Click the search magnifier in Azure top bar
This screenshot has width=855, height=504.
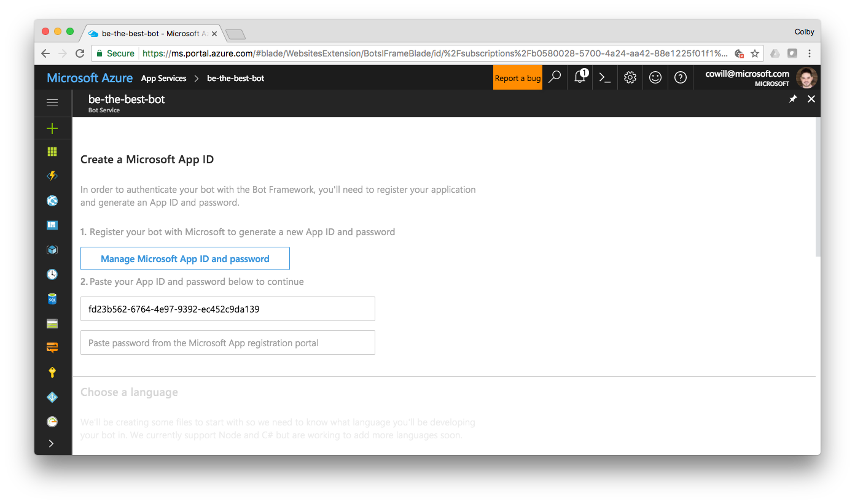pyautogui.click(x=555, y=77)
